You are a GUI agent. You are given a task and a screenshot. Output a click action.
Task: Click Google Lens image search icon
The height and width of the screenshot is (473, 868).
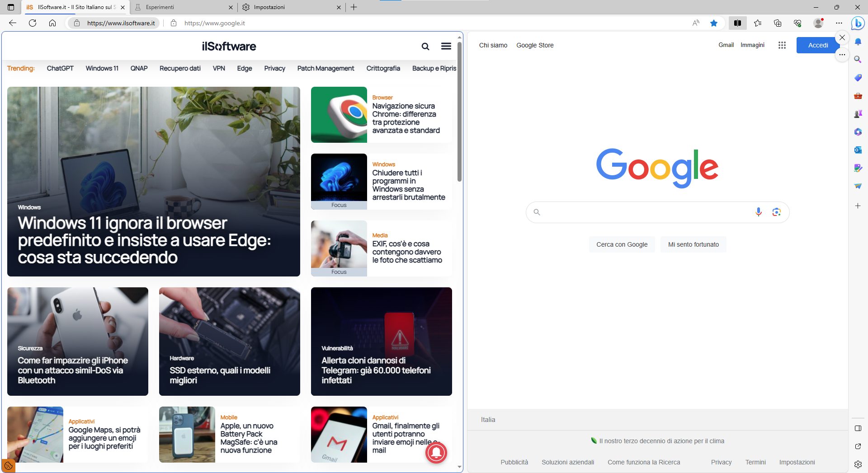click(x=777, y=212)
